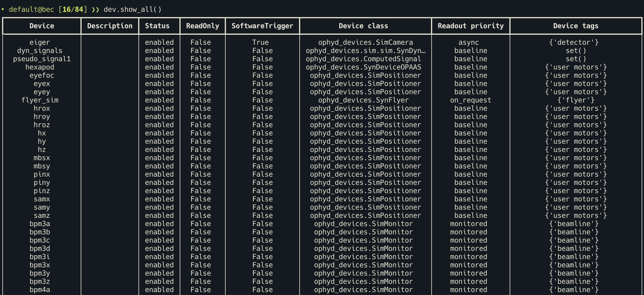Click the on_request readout priority value

pyautogui.click(x=471, y=100)
